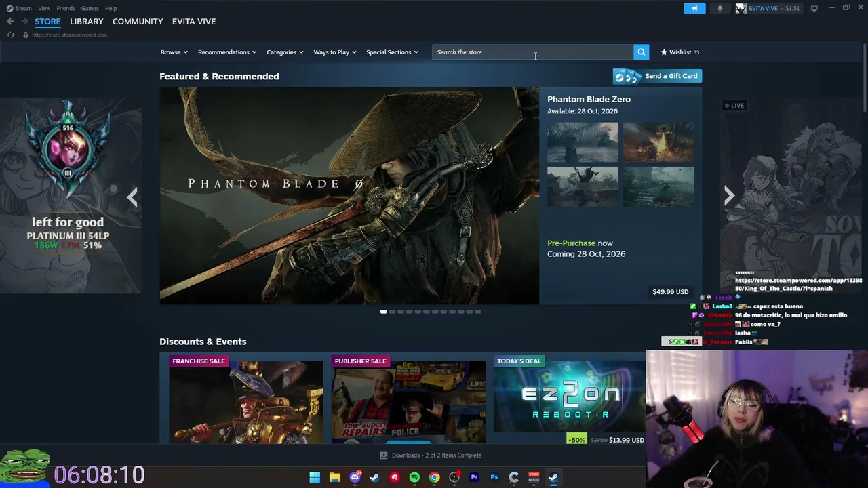Open the notifications bell

(719, 8)
